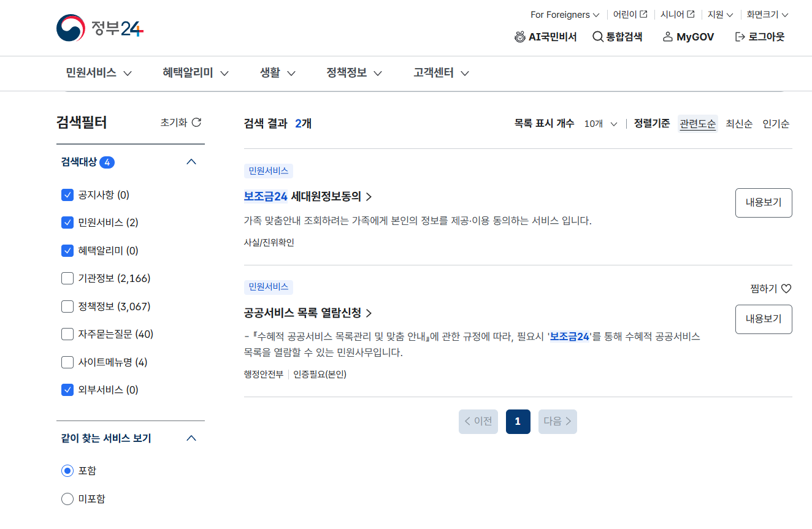Go to MyGOV page
Viewport: 812px width, 529px height.
tap(688, 37)
